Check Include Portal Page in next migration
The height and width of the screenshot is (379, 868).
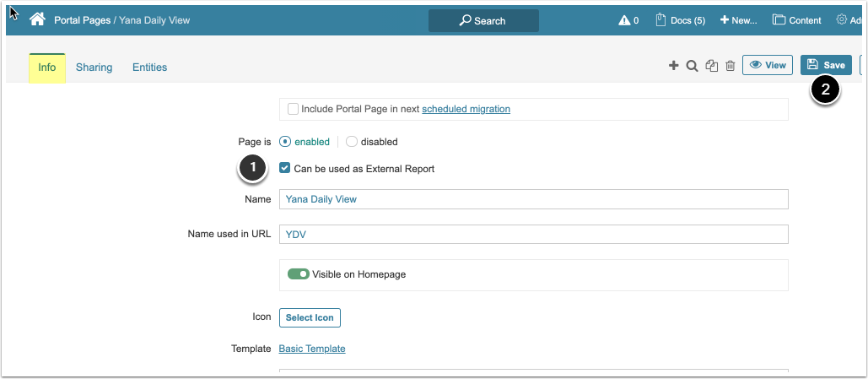click(293, 109)
